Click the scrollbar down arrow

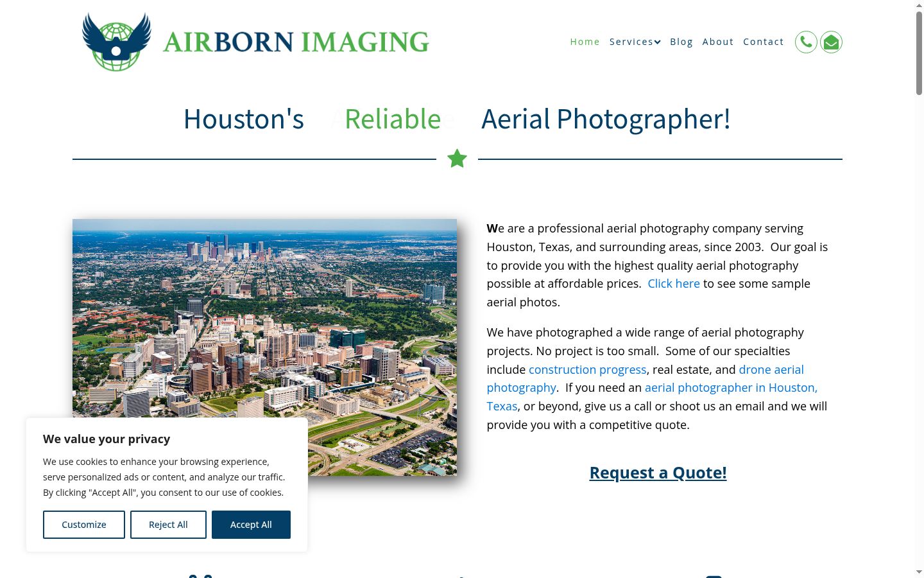click(x=919, y=572)
